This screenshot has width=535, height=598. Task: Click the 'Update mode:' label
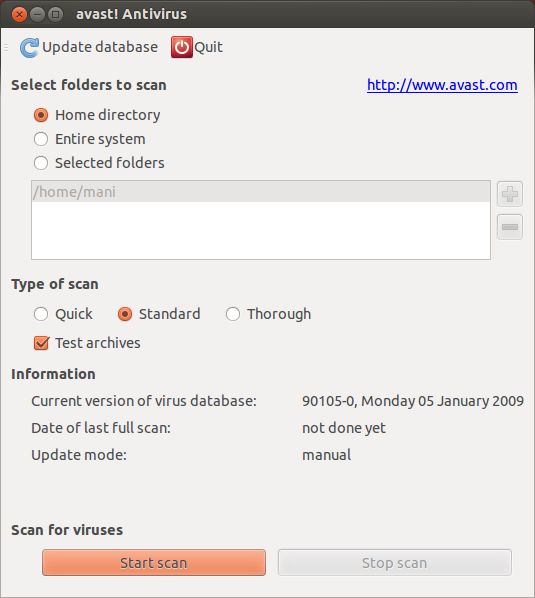[x=79, y=455]
